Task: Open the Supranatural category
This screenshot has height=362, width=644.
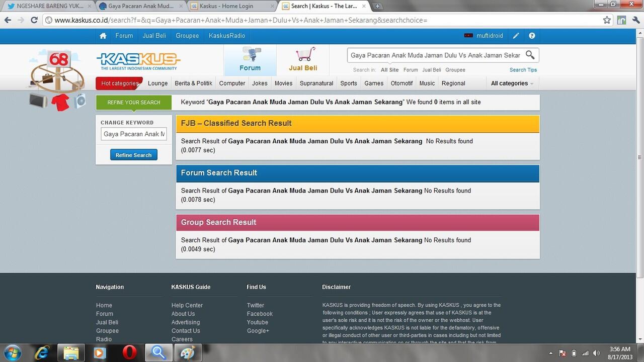Action: tap(316, 83)
